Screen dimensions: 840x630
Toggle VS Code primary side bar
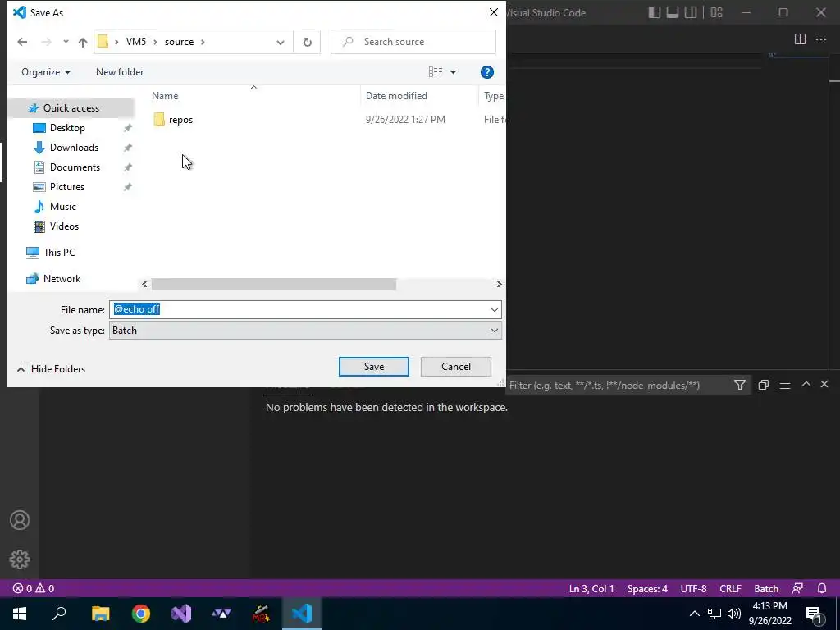654,12
